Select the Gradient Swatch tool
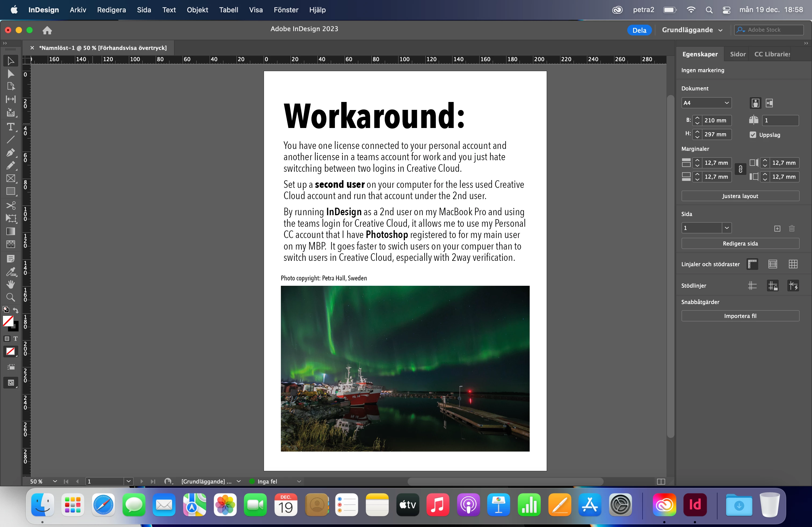Image resolution: width=812 pixels, height=527 pixels. tap(10, 232)
